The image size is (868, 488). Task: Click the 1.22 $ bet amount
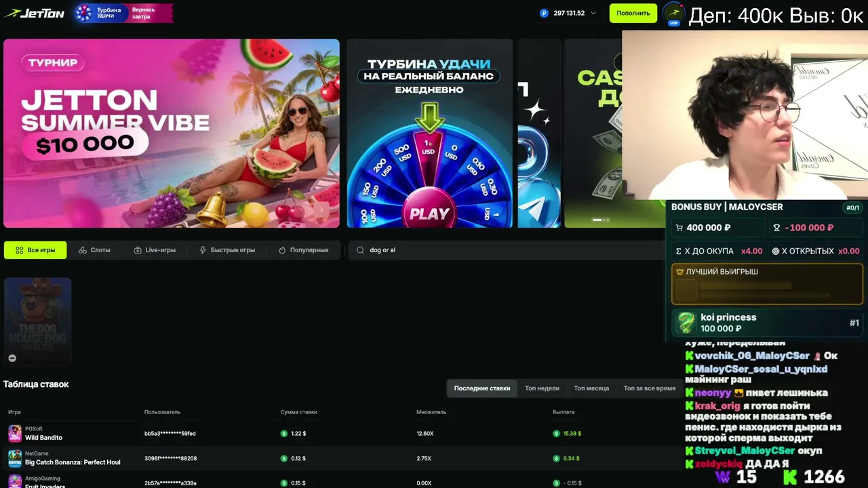pyautogui.click(x=298, y=434)
